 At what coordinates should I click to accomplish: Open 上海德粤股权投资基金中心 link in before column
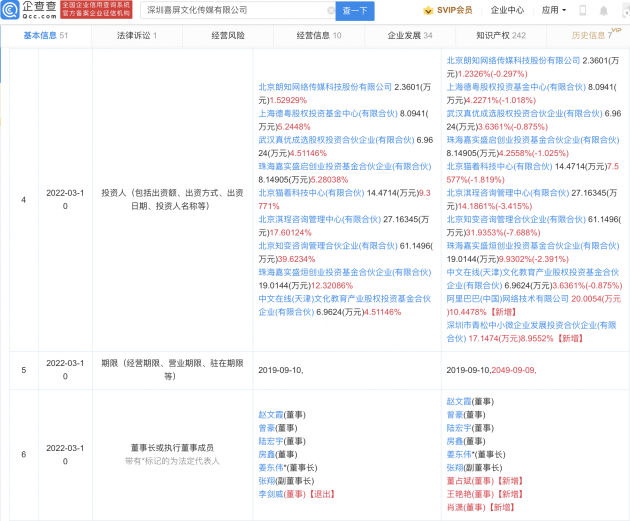[x=327, y=113]
